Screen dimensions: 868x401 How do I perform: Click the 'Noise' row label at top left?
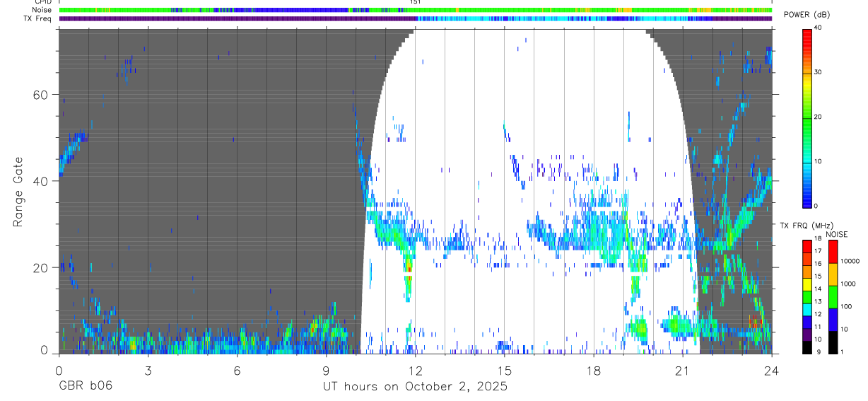[x=42, y=10]
